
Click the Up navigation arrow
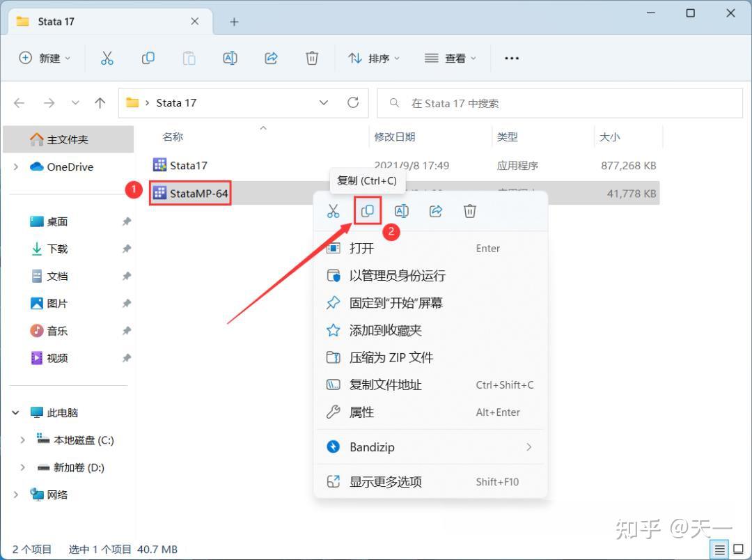coord(100,102)
